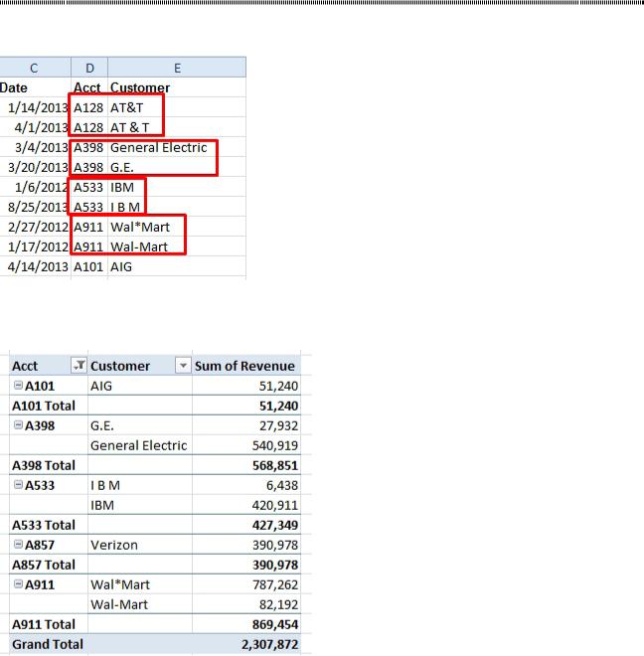644x656 pixels.
Task: Select the date 4/1/2013 cell
Action: tap(35, 127)
